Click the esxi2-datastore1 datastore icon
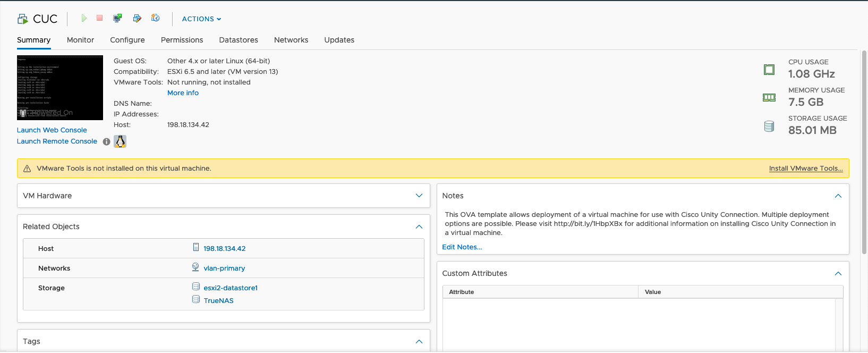The image size is (868, 353). pos(196,287)
